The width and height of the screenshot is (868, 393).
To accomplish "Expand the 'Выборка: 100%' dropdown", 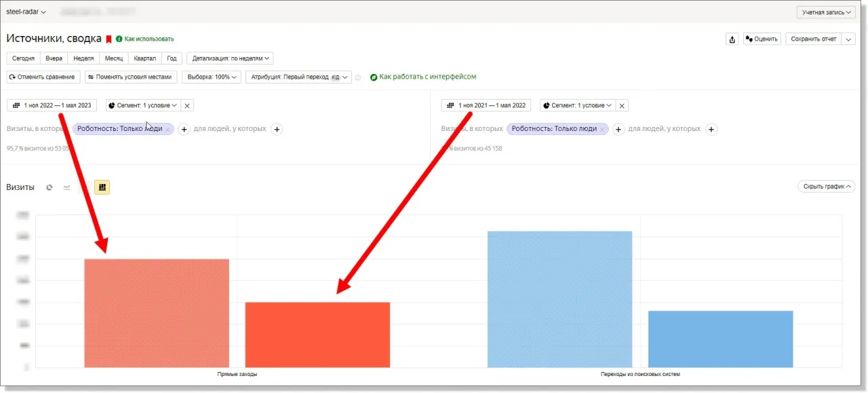I will [x=211, y=77].
